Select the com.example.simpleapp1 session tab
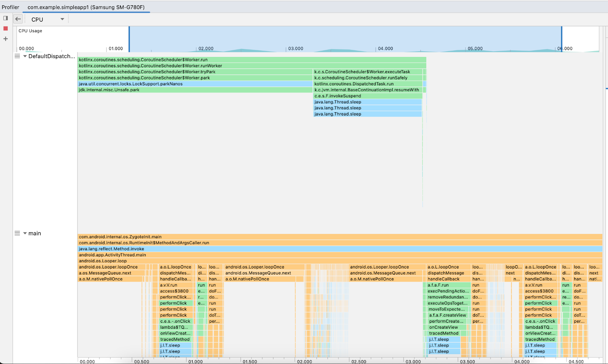 [86, 7]
